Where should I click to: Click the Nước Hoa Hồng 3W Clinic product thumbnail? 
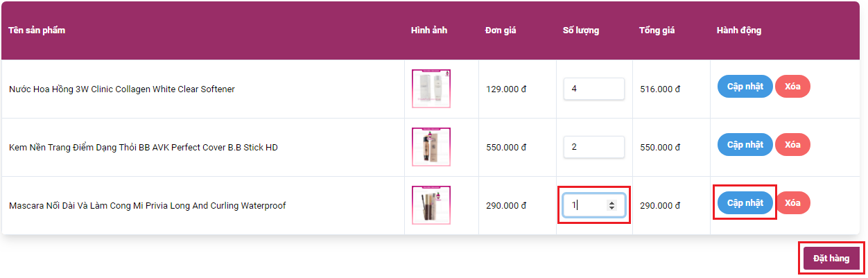tap(431, 89)
